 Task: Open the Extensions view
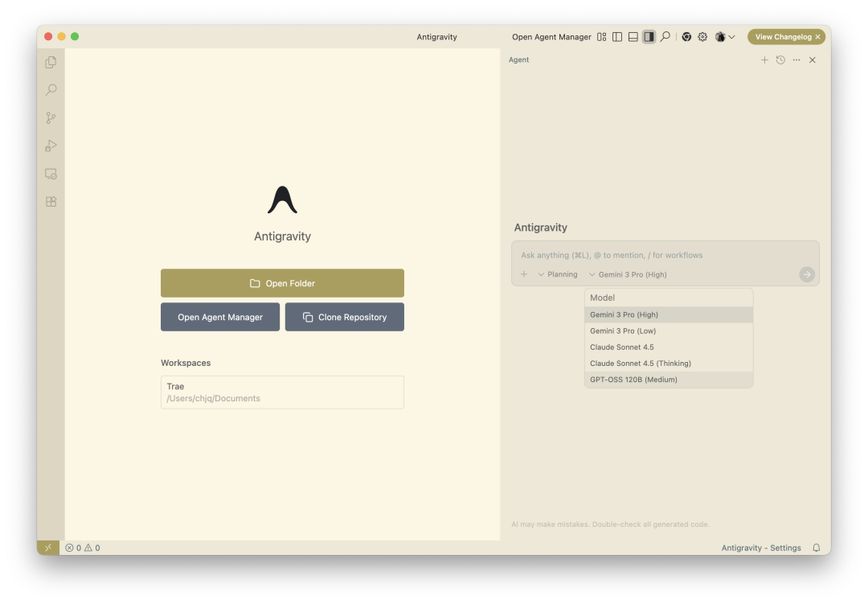click(51, 202)
